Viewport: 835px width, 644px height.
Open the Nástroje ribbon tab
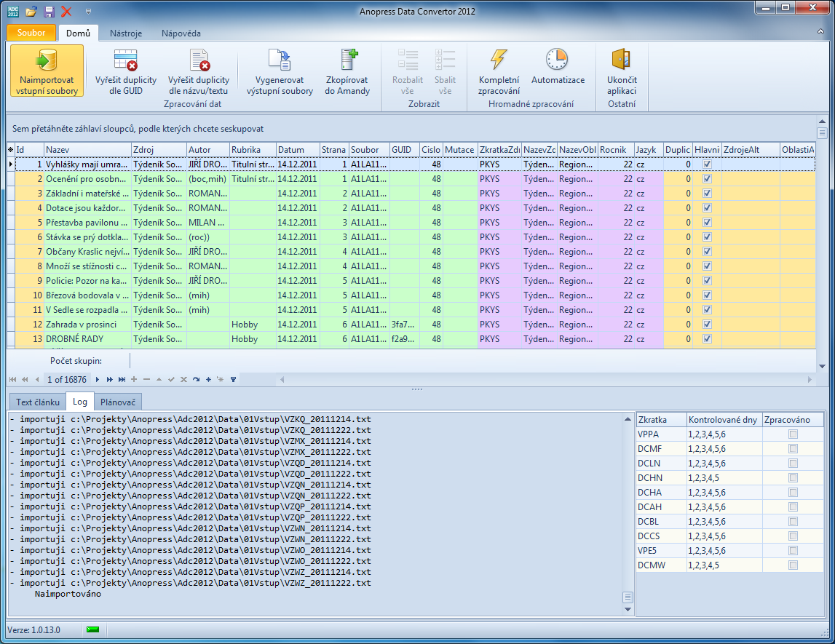click(126, 33)
